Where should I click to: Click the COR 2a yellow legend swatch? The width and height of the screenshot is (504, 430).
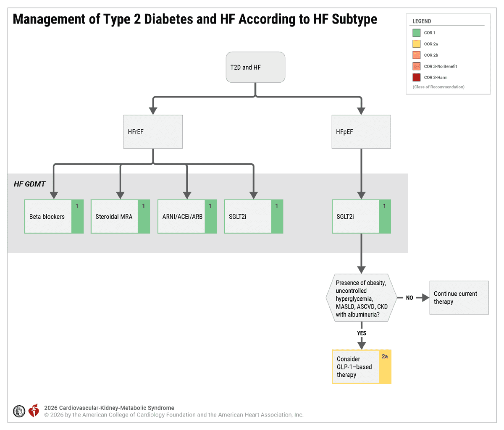416,44
